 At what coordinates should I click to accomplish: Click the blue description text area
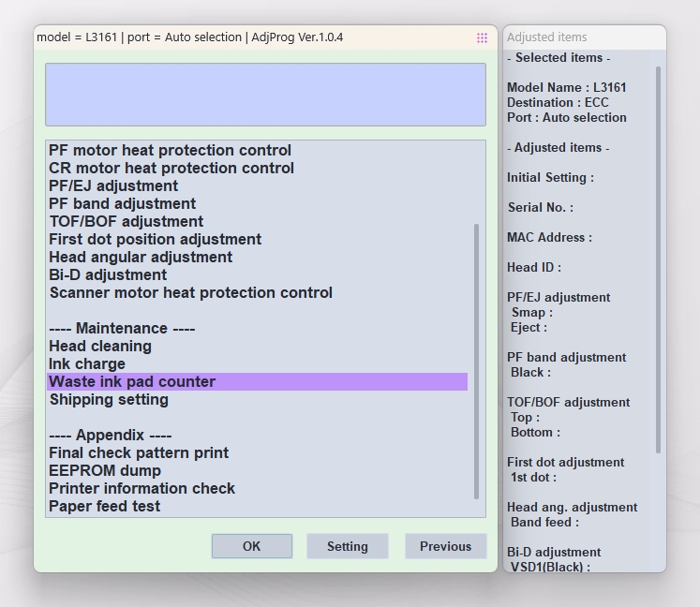click(265, 95)
